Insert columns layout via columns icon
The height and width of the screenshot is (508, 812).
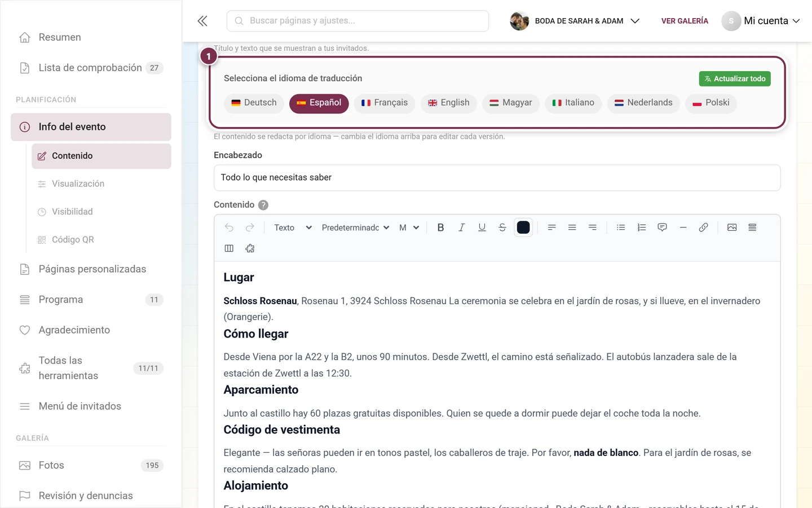click(x=229, y=248)
